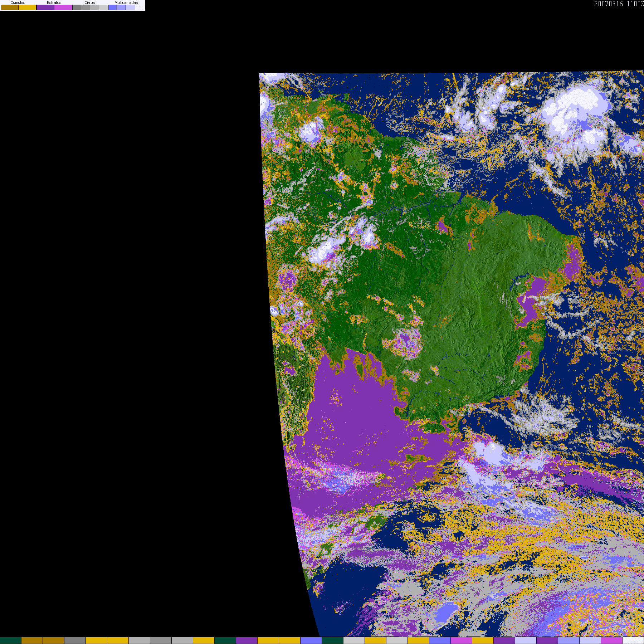
Task: Click the 20070916 1100Z timestamp text
Action: pos(619,4)
